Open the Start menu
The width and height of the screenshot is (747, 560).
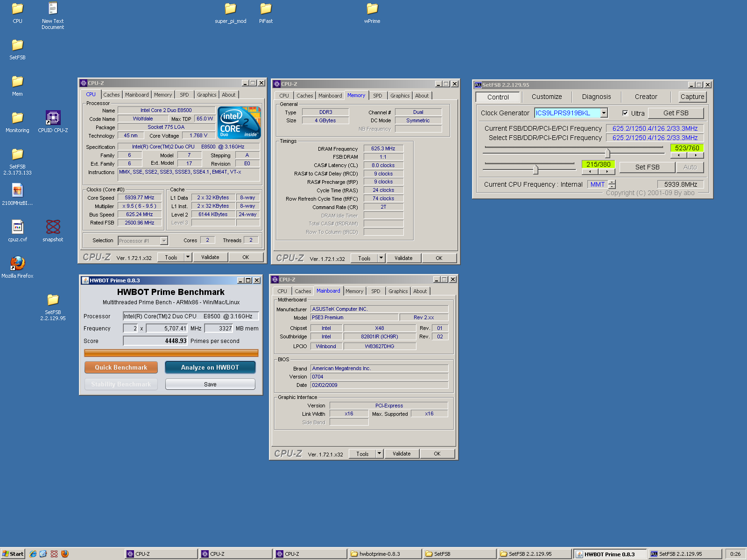pyautogui.click(x=13, y=554)
